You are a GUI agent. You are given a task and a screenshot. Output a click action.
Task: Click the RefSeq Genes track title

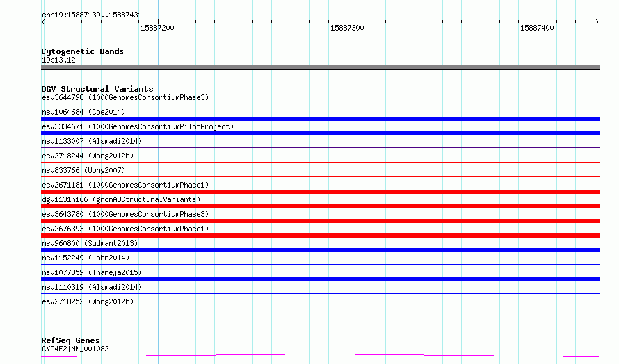pyautogui.click(x=70, y=340)
